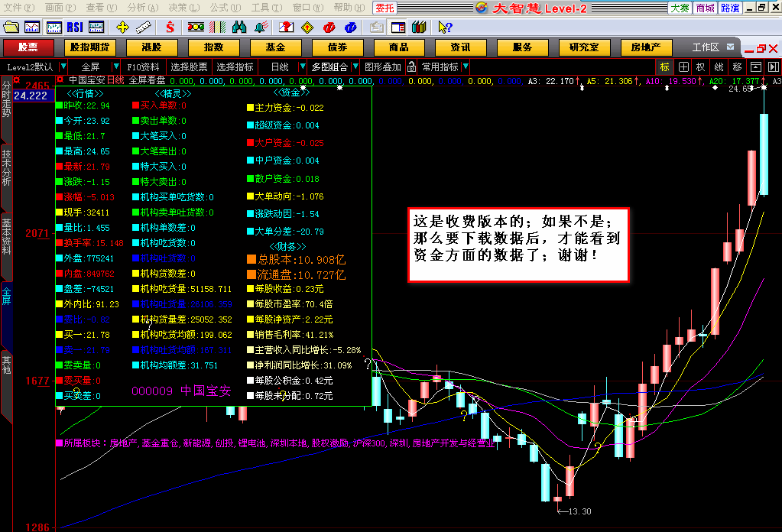Toggle the 线 drawing line button
782x532 pixels.
point(719,66)
